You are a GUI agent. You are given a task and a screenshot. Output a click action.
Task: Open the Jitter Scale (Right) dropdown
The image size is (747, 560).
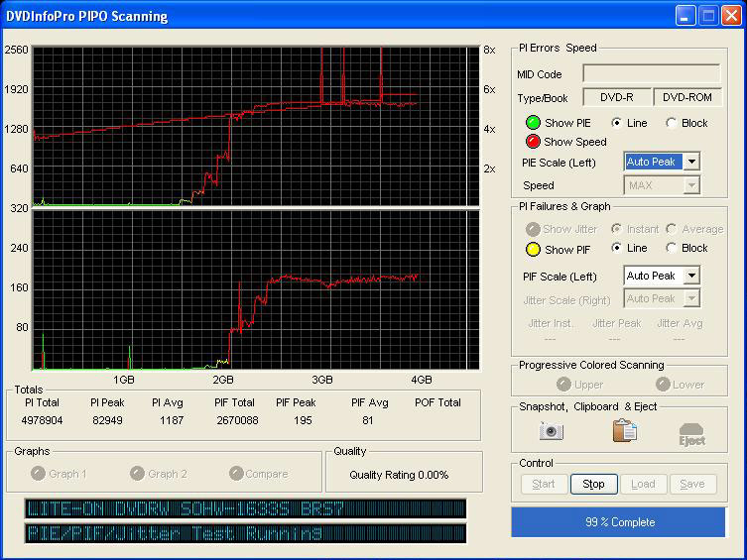point(691,298)
